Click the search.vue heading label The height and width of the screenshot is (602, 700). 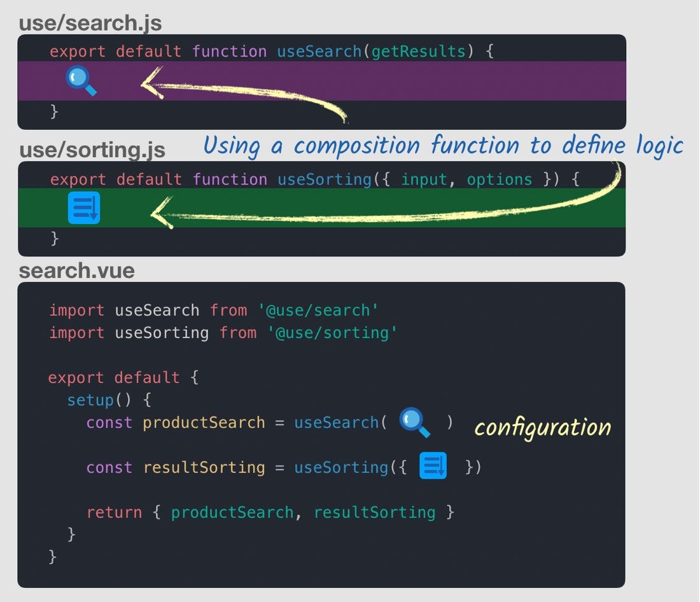tap(75, 270)
